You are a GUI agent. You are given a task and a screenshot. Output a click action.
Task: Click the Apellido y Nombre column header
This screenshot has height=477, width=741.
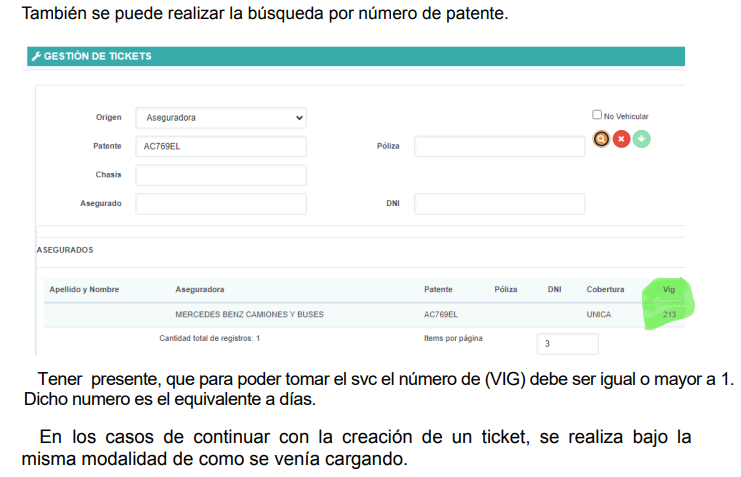pyautogui.click(x=84, y=289)
